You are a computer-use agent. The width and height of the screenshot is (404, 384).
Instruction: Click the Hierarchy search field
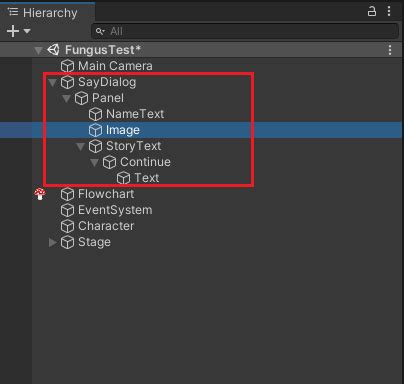tap(245, 31)
